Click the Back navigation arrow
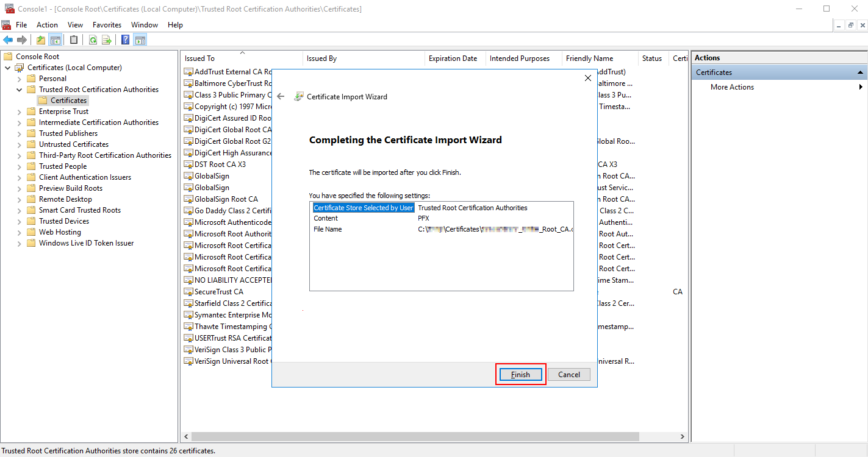The image size is (868, 457). tap(8, 39)
